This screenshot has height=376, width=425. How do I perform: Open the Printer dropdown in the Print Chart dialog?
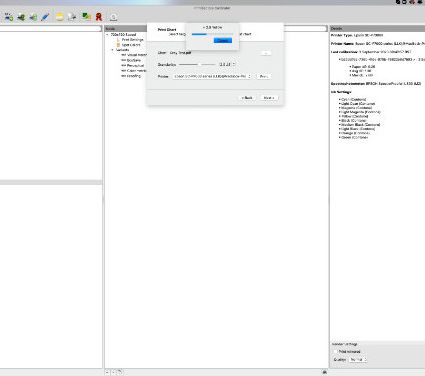tap(212, 76)
